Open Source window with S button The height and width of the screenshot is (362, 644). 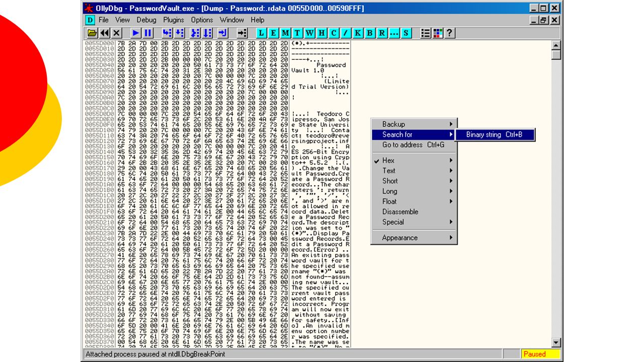pos(406,33)
